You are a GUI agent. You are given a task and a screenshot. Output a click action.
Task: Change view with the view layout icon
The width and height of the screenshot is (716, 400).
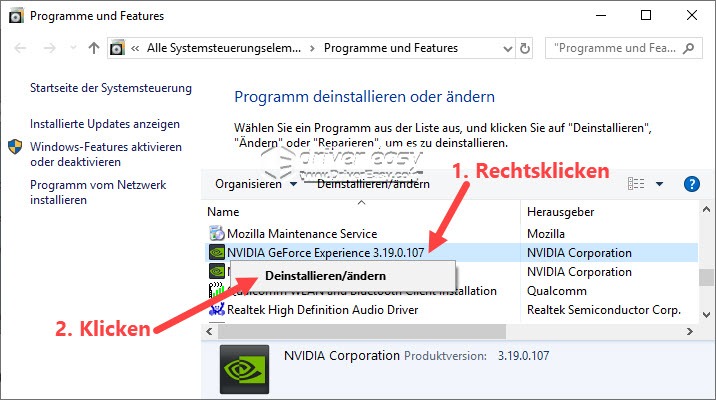636,184
